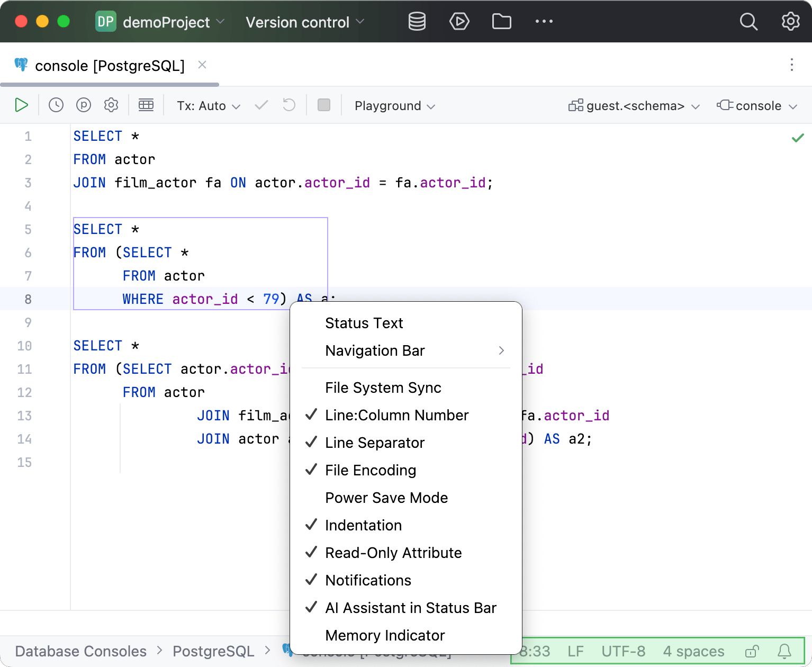Disable AI Assistant in Status Bar
This screenshot has height=667, width=812.
(x=410, y=608)
